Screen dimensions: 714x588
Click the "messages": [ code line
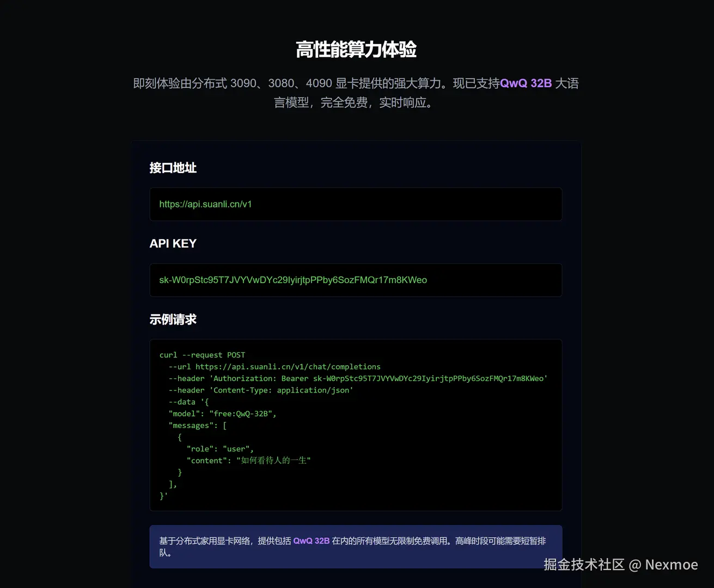click(198, 426)
